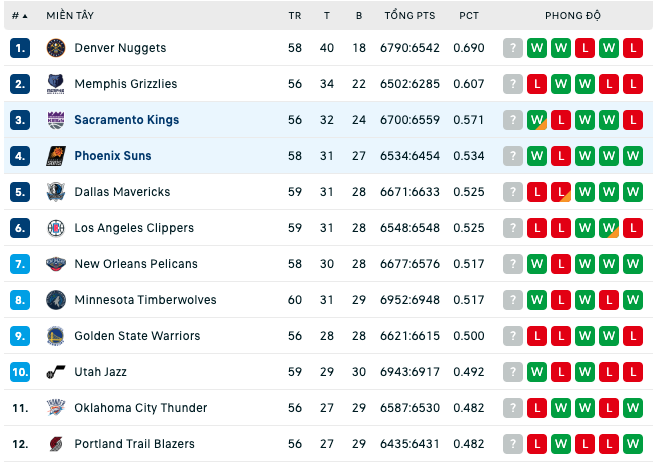Viewport: 658px width, 466px height.
Task: Click the Los Angeles Clippers logo
Action: coord(56,228)
